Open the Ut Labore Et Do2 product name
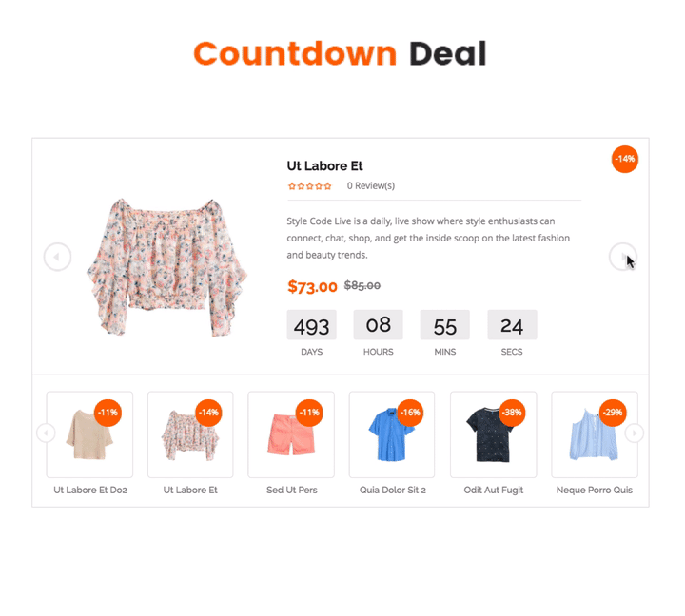This screenshot has width=685, height=616. tap(90, 490)
